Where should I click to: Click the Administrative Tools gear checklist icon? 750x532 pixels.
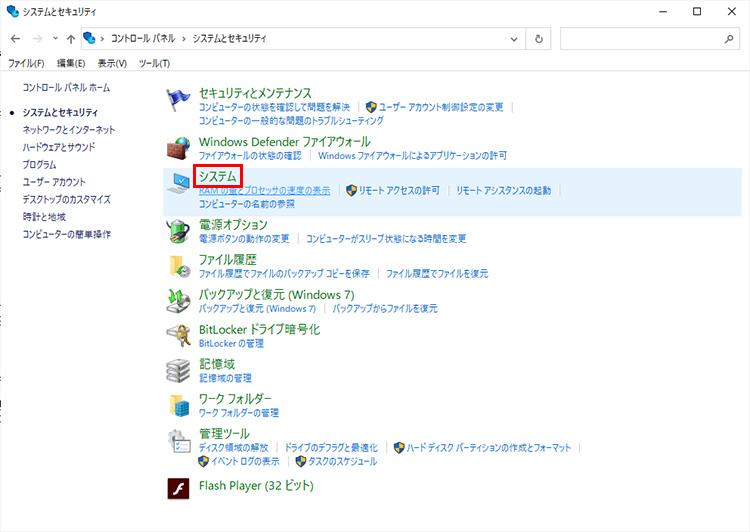[x=179, y=441]
